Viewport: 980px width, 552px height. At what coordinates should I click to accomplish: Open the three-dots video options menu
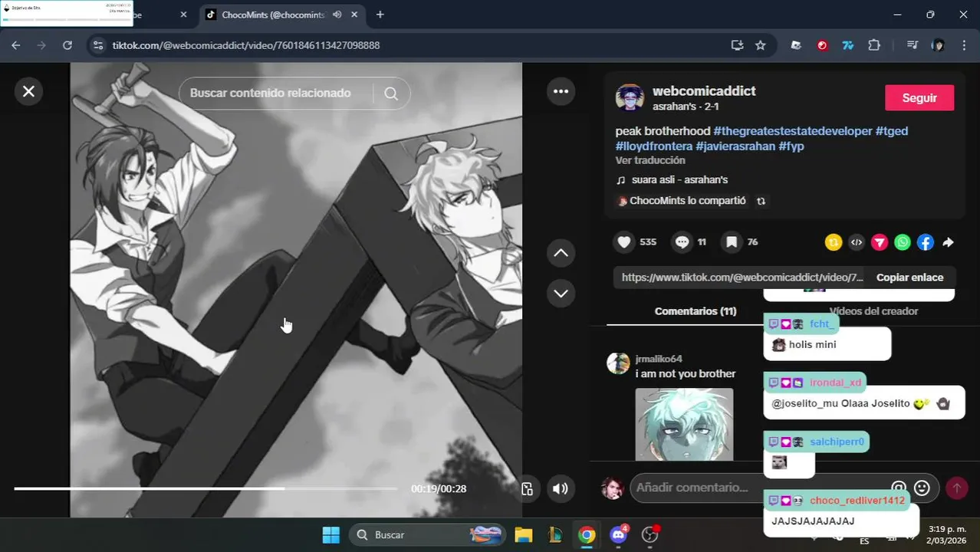point(561,91)
